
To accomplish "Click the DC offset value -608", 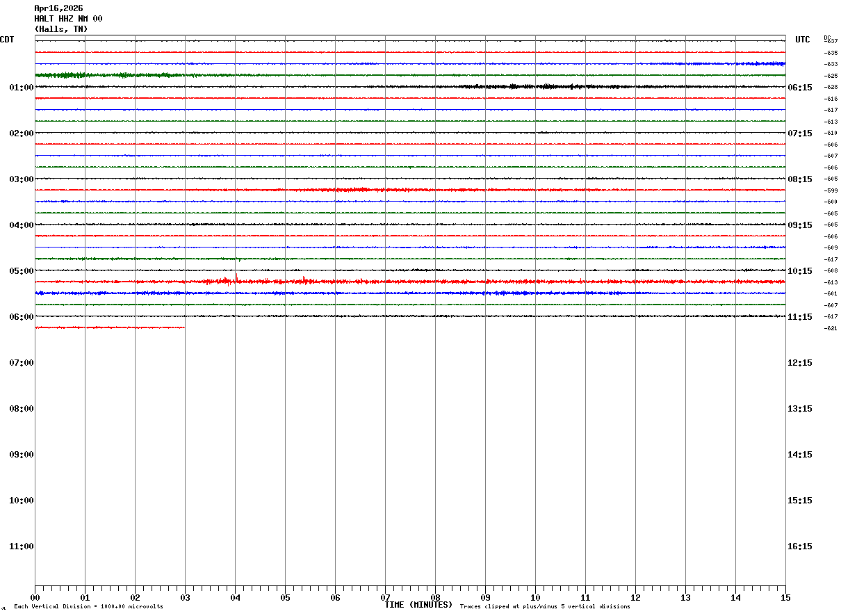I will [x=831, y=270].
